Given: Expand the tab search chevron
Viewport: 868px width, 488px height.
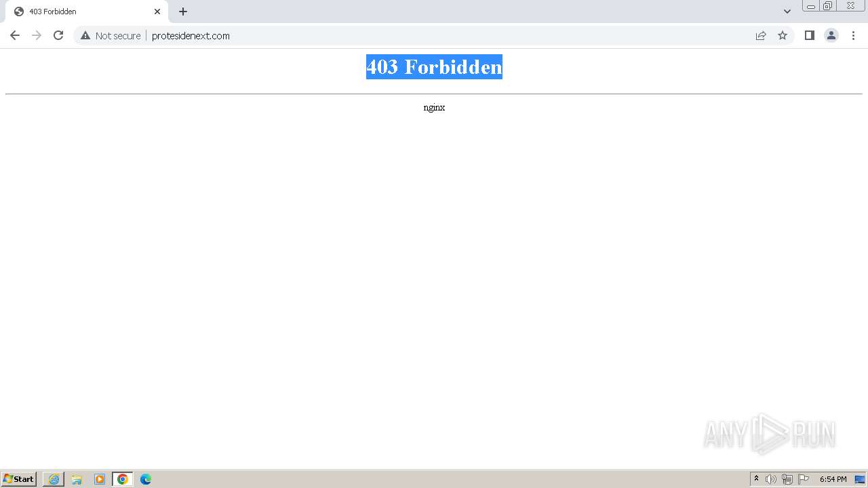Looking at the screenshot, I should pos(787,12).
